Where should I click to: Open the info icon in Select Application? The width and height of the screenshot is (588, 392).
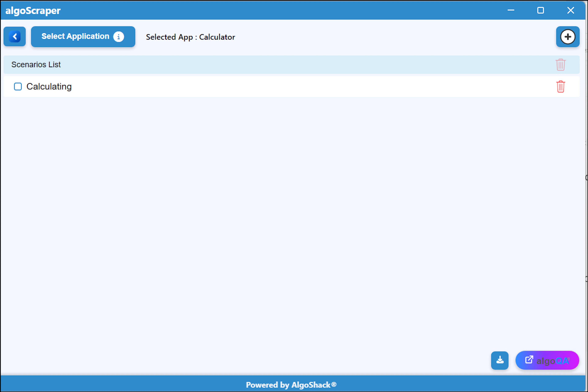[x=119, y=37]
